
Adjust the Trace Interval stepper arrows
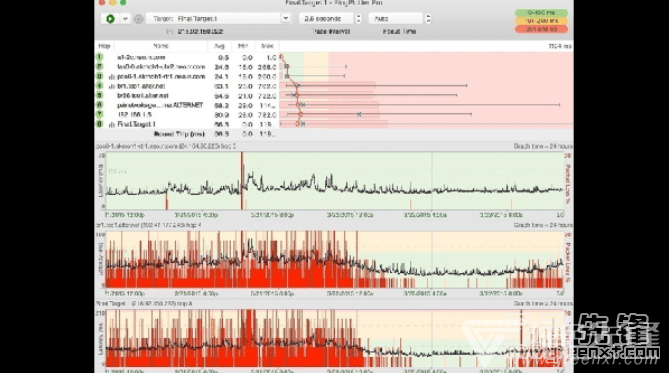pos(358,18)
